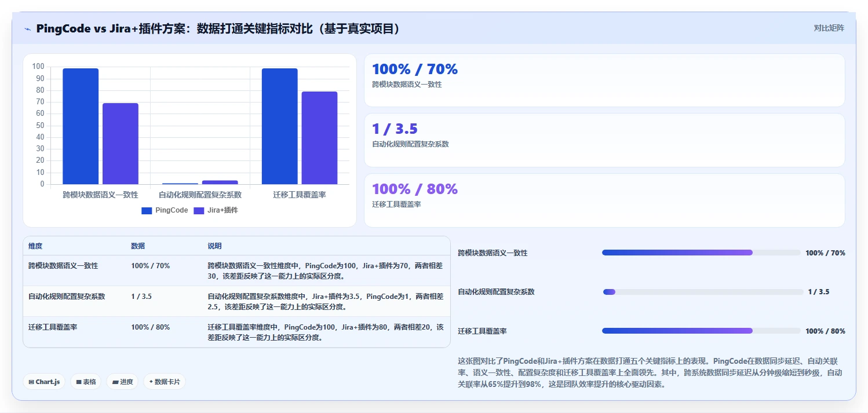The width and height of the screenshot is (868, 413).
Task: Click the 自动化规则配置复杂系数 chart axis label
Action: click(200, 195)
